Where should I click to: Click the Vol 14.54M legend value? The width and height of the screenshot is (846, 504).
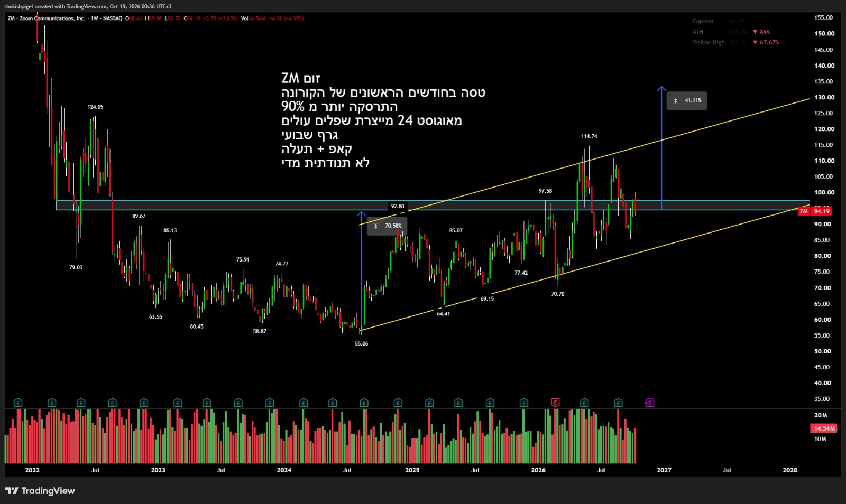pos(253,18)
